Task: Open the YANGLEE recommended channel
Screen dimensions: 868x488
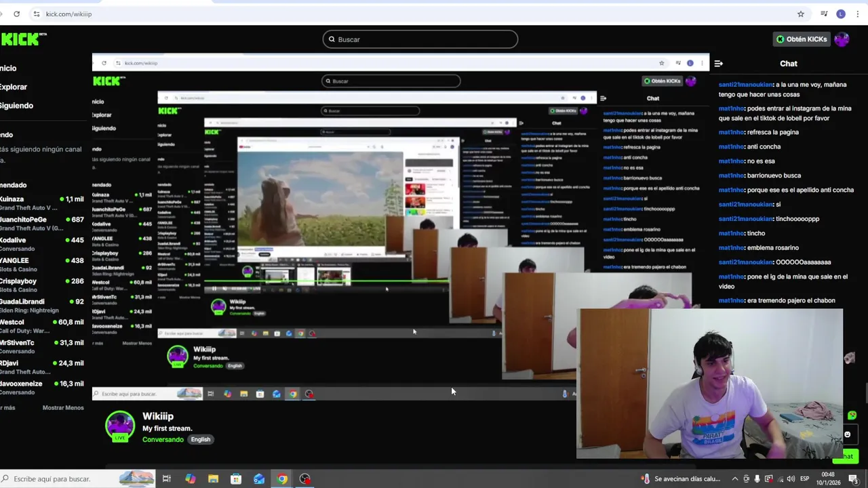Action: 42,264
